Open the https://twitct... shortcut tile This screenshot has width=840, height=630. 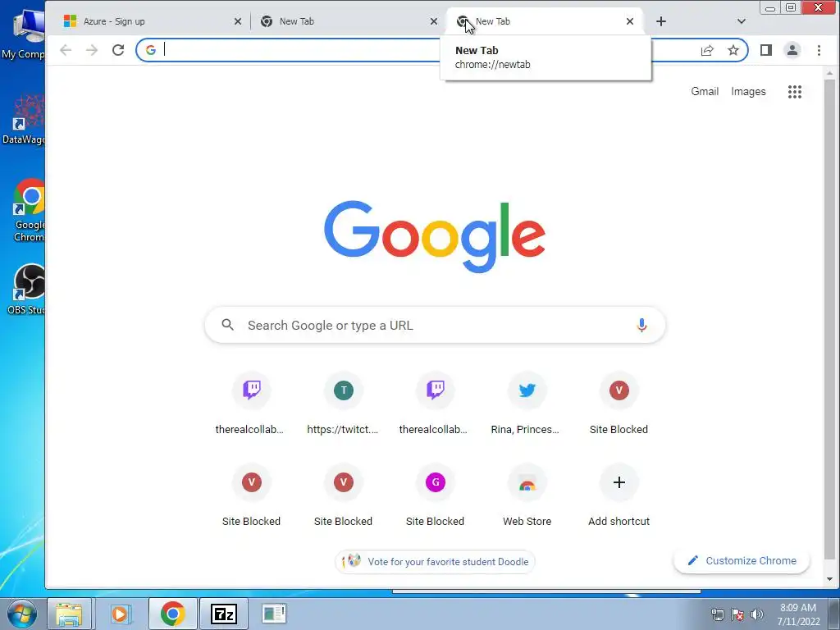(x=343, y=403)
